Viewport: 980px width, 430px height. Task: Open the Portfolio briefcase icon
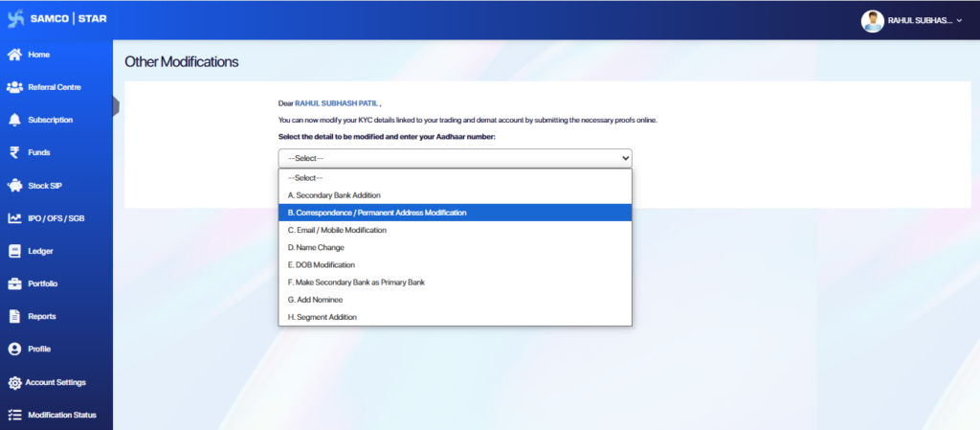tap(14, 283)
